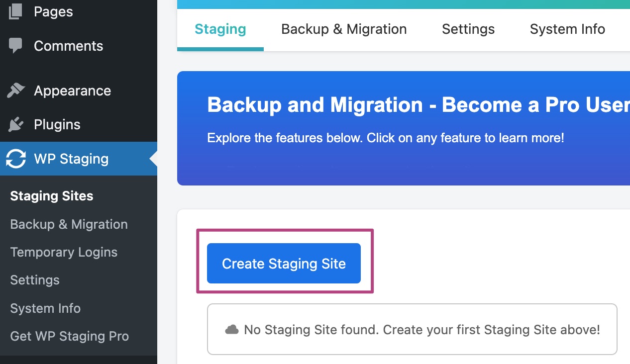Switch to the Staging tab

click(220, 29)
